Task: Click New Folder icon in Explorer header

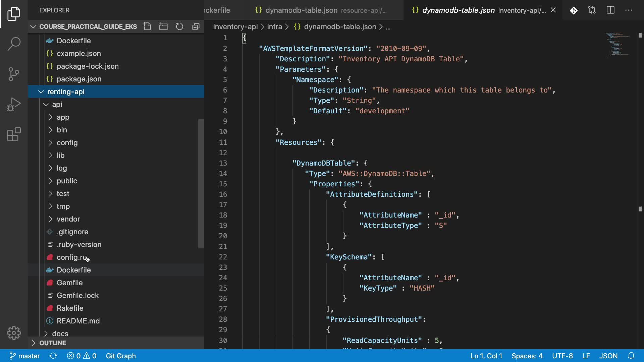Action: [x=163, y=26]
